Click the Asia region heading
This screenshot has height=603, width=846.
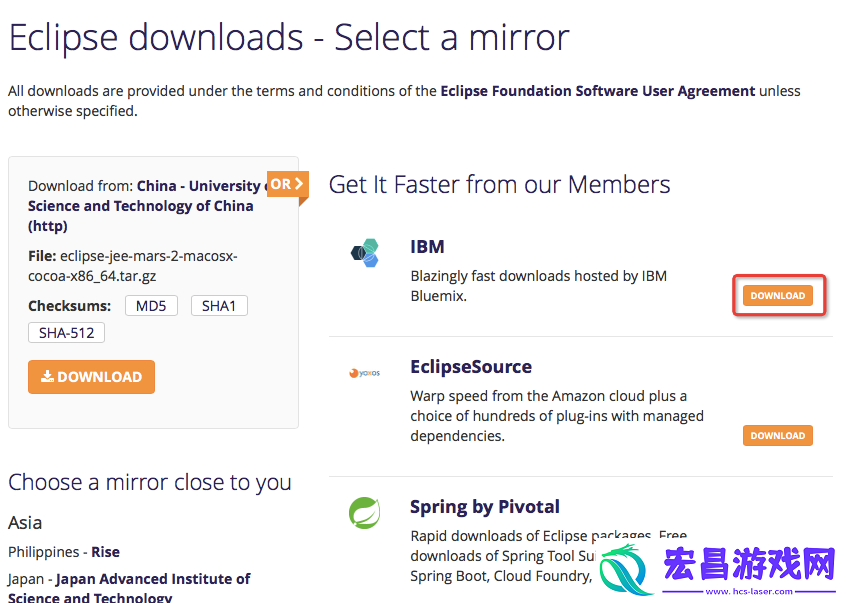[x=25, y=523]
